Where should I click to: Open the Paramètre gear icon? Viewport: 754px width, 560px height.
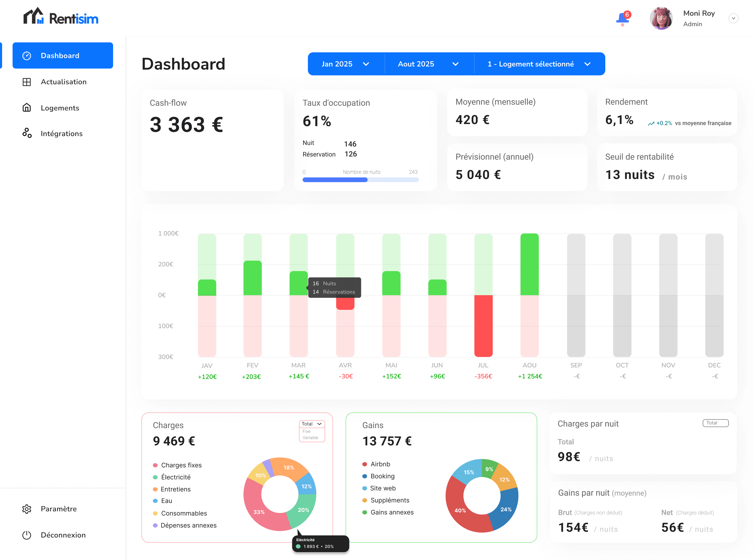click(x=27, y=509)
